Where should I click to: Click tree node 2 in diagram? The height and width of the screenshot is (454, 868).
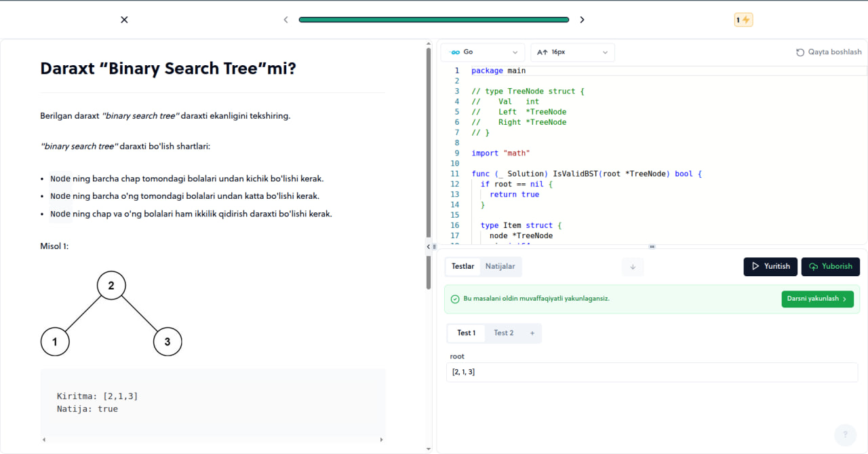coord(111,286)
